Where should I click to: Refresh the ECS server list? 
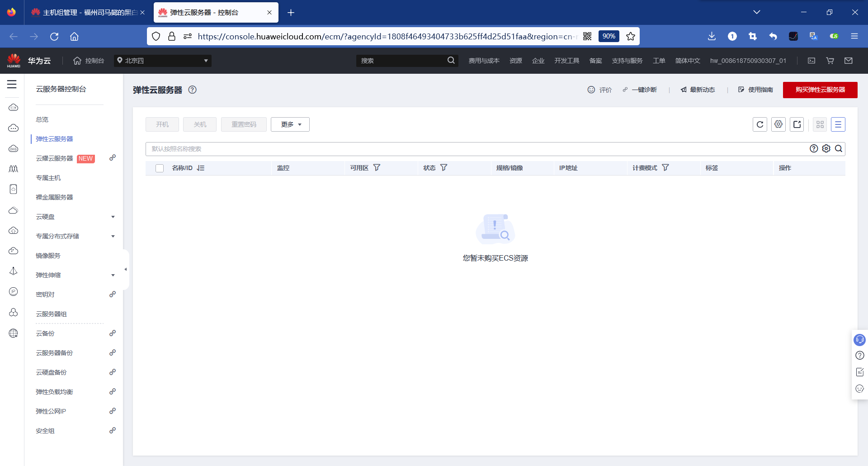point(760,124)
